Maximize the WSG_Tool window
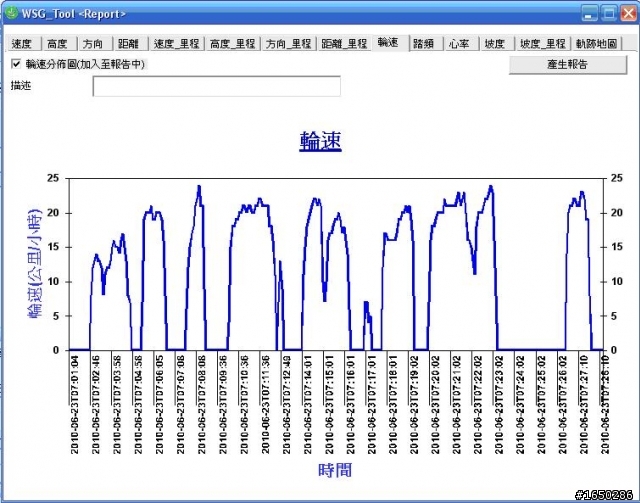 click(609, 13)
